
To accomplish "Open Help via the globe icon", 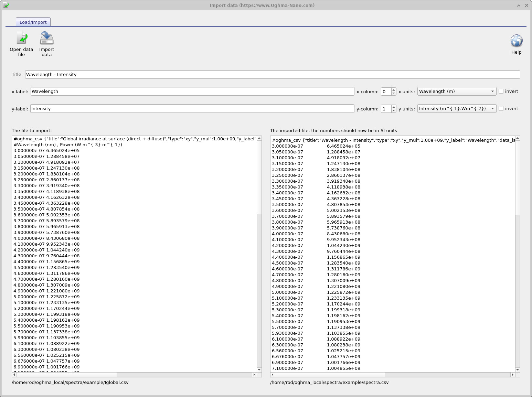I will 516,40.
